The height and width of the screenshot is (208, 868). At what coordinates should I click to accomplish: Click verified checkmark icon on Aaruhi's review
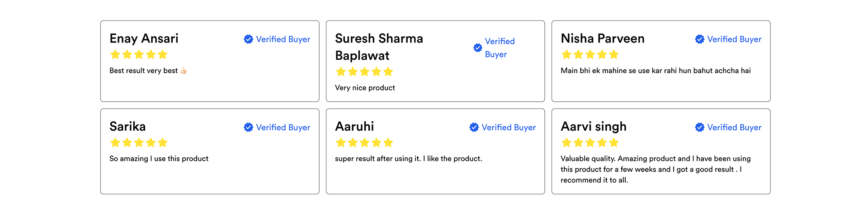(x=474, y=128)
